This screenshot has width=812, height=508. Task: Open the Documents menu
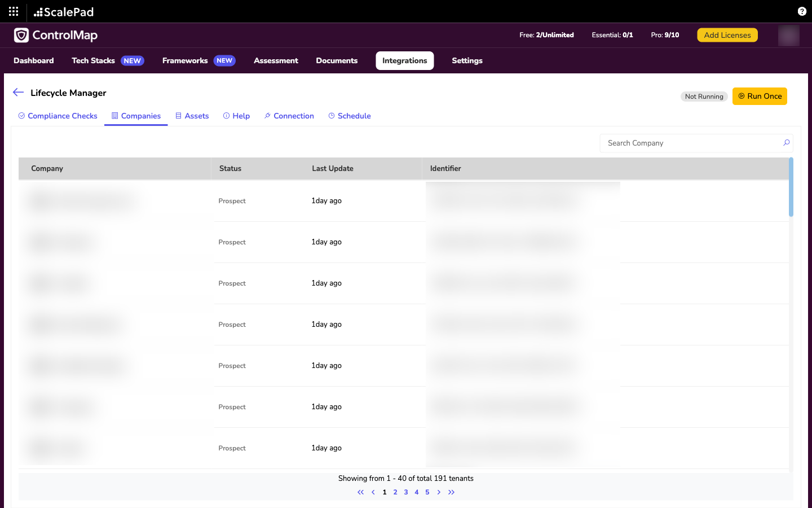point(337,60)
